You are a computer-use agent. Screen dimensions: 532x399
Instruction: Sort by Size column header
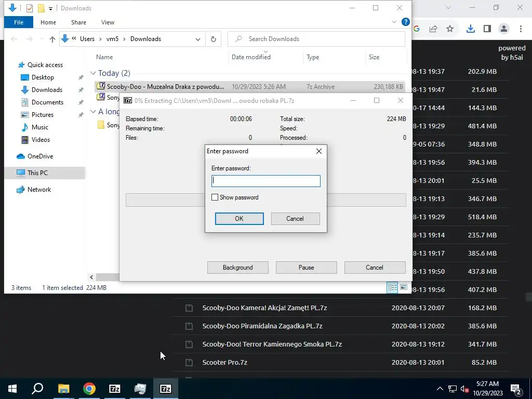click(374, 57)
